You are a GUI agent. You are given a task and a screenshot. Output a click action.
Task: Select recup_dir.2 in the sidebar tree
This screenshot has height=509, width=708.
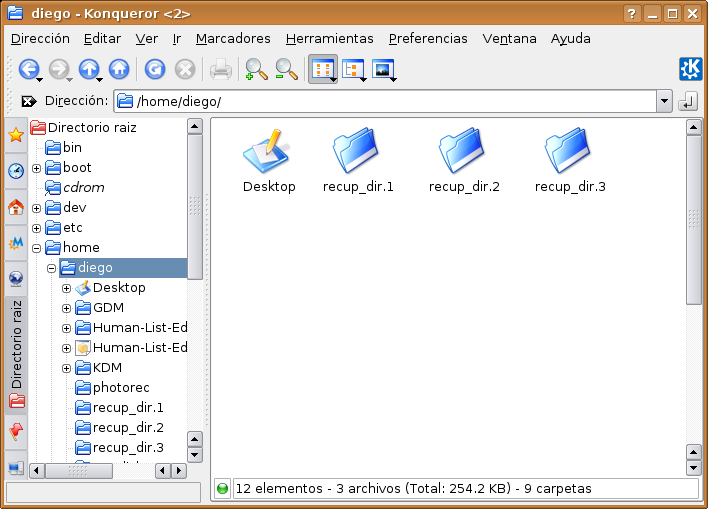pyautogui.click(x=120, y=428)
